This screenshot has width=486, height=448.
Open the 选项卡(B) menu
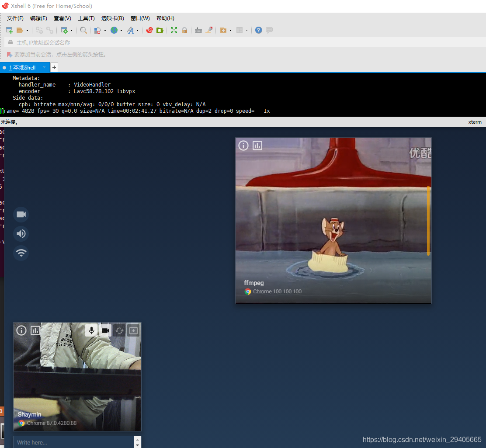point(112,18)
